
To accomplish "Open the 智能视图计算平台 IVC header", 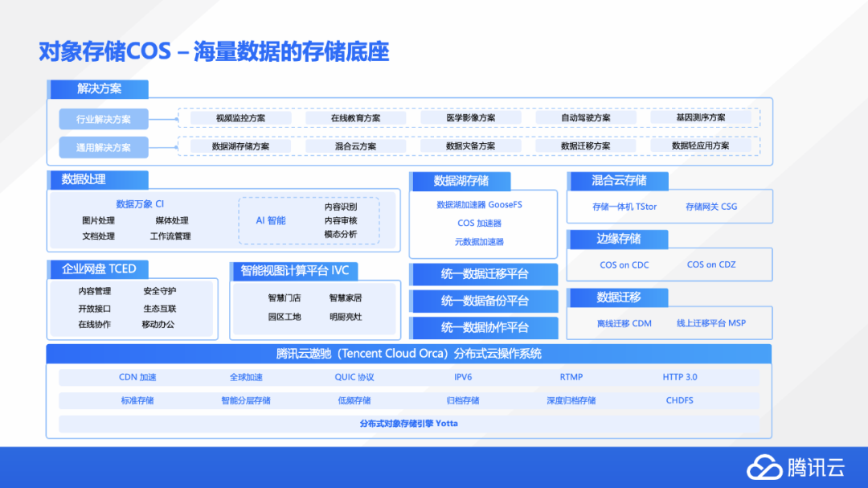I will (294, 271).
